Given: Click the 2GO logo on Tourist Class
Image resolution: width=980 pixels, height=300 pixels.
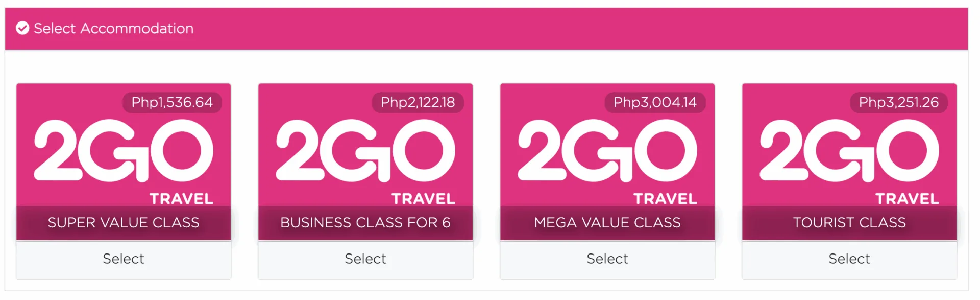Looking at the screenshot, I should pyautogui.click(x=849, y=151).
